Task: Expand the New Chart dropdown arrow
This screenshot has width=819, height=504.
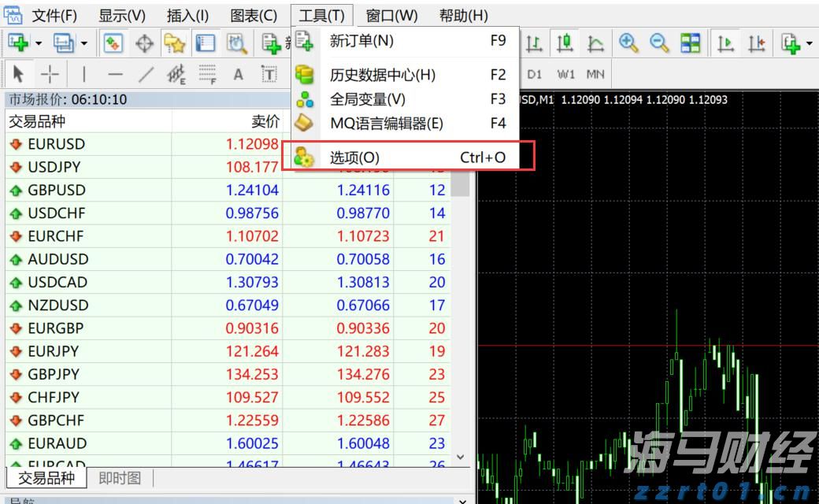Action: click(38, 43)
